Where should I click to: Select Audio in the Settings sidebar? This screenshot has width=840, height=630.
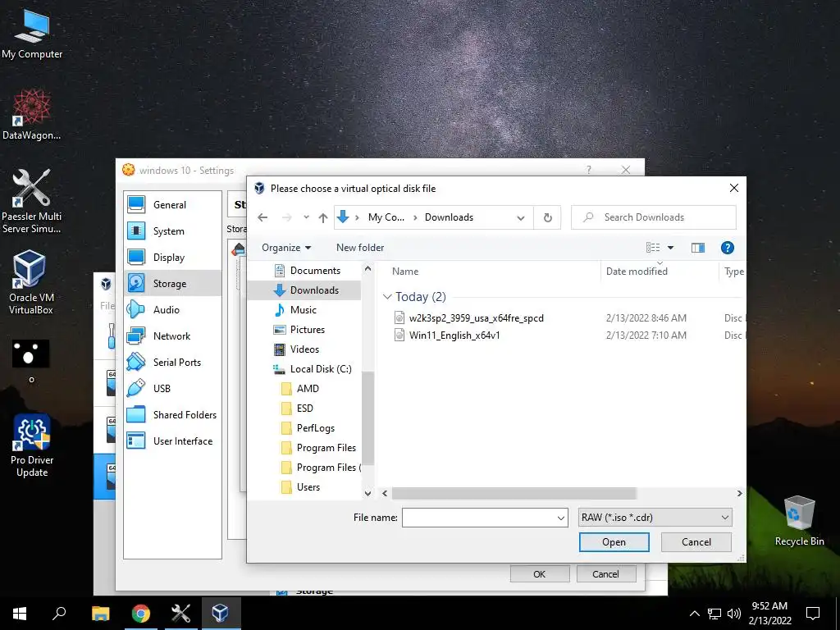[172, 309]
